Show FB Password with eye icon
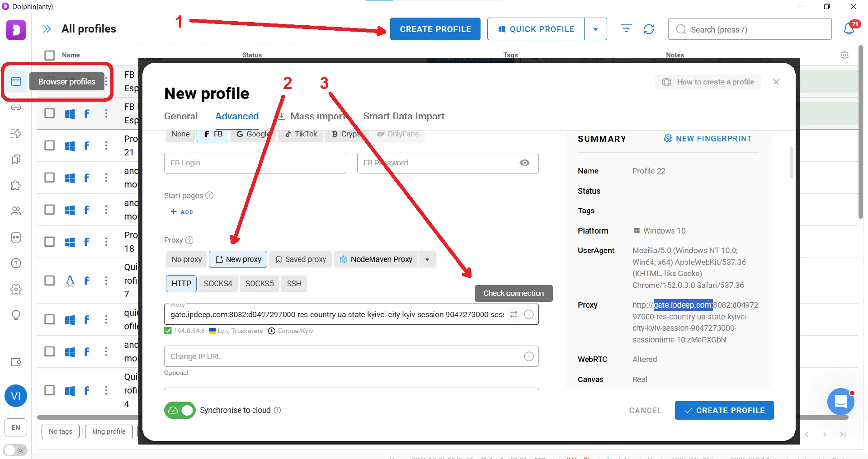 click(524, 163)
